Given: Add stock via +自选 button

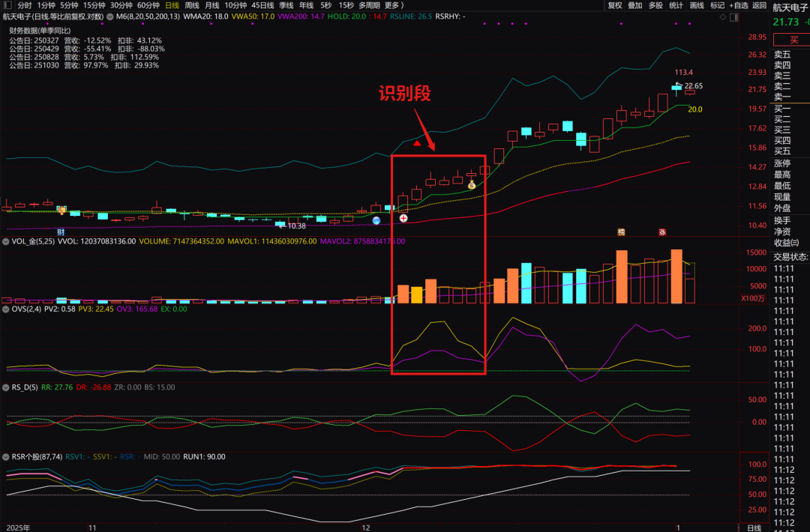Looking at the screenshot, I should pos(739,5).
